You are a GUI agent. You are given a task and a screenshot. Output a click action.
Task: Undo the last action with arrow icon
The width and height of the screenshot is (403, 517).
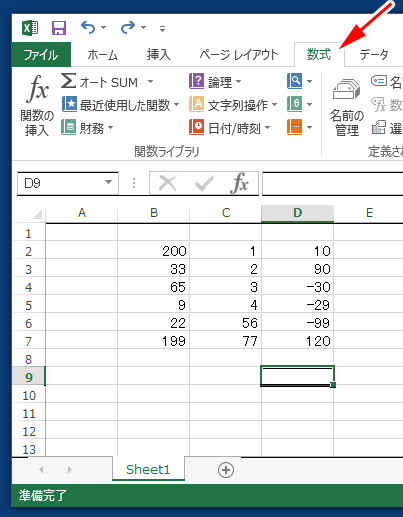click(88, 28)
